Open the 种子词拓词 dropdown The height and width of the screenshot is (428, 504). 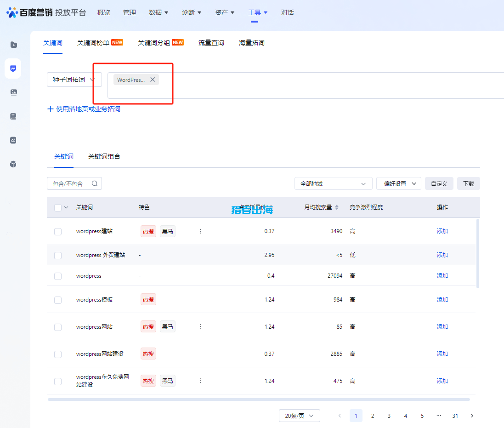74,79
